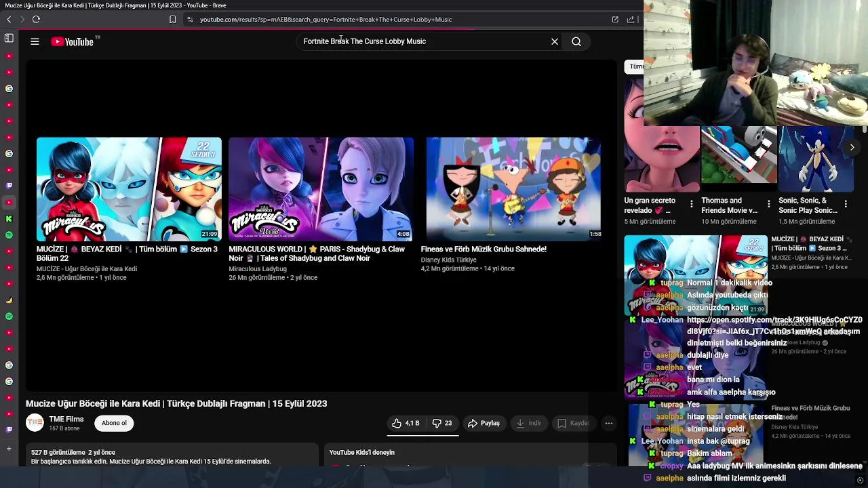Screen dimensions: 868x488
Task: Open the Spotify link in chat overlay
Action: coord(774,325)
